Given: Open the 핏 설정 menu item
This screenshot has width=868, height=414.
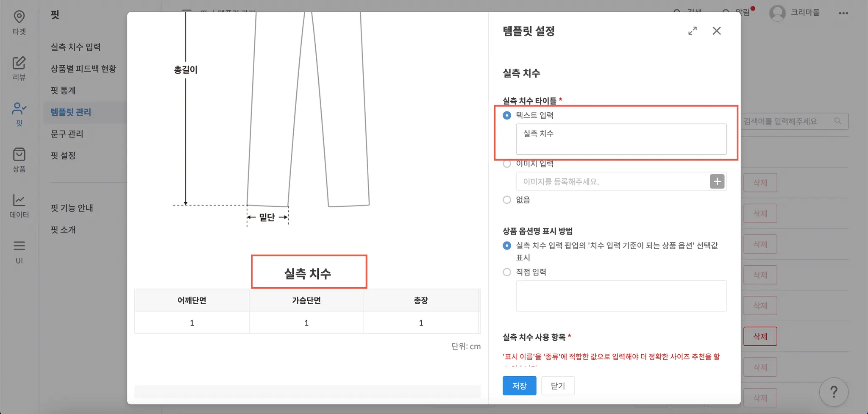Looking at the screenshot, I should [63, 156].
